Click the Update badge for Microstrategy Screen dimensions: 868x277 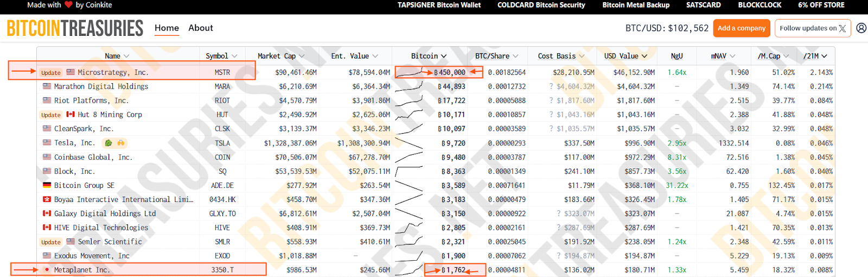coord(51,73)
